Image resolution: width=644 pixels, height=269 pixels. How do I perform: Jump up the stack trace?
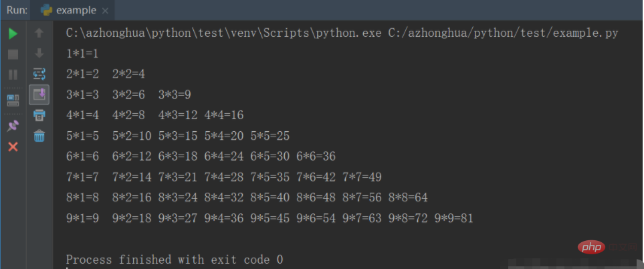pyautogui.click(x=39, y=33)
